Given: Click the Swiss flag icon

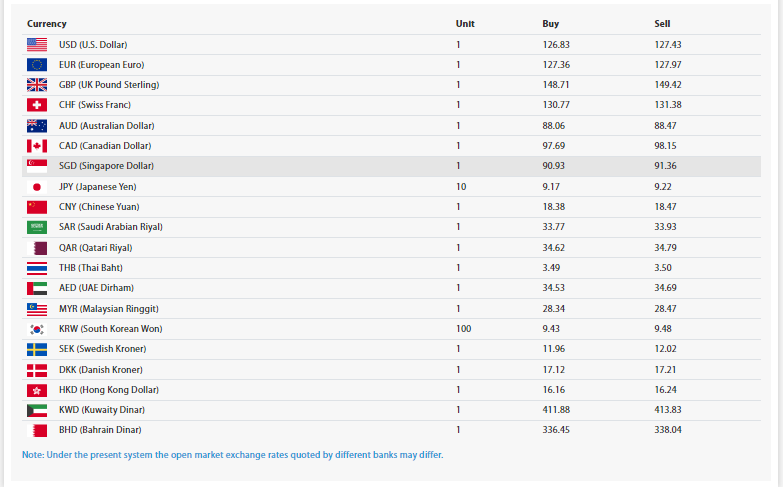Looking at the screenshot, I should [37, 105].
